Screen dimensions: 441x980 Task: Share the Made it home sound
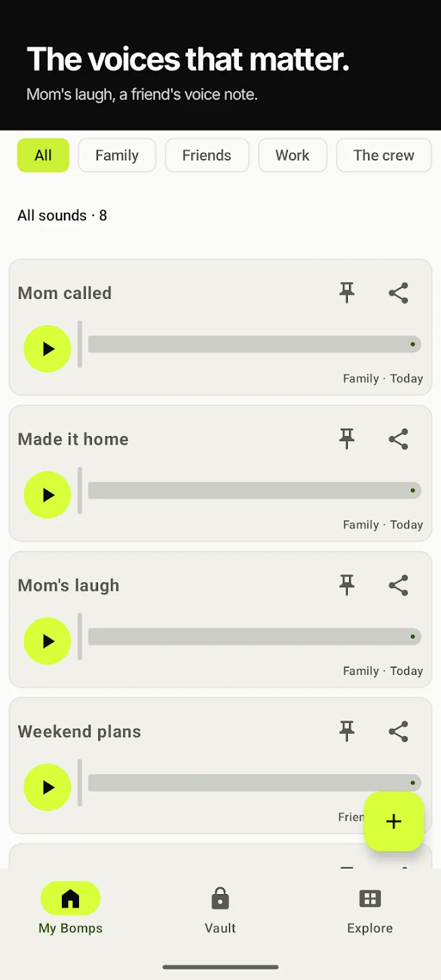pos(398,440)
